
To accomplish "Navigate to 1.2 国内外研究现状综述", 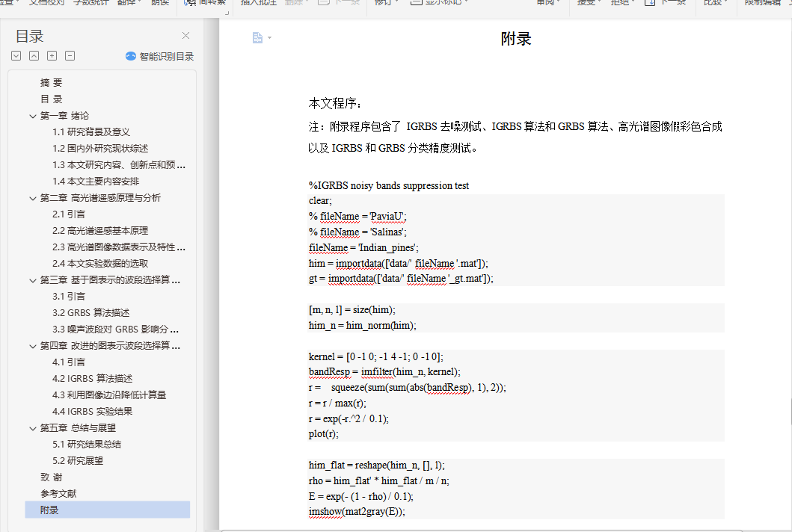I will [x=100, y=149].
